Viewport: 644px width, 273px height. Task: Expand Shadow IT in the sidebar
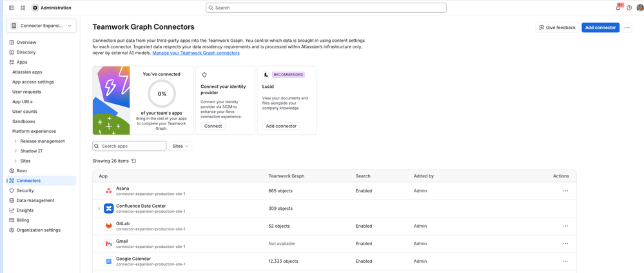click(15, 151)
